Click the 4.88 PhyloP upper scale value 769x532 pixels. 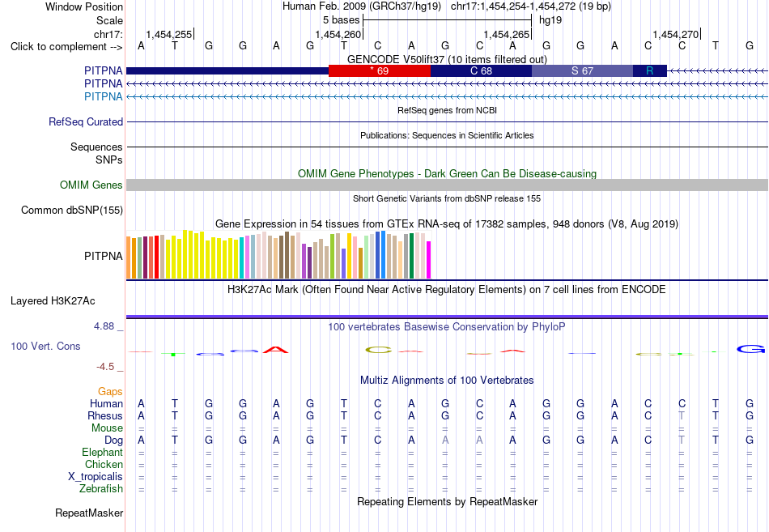tap(104, 326)
